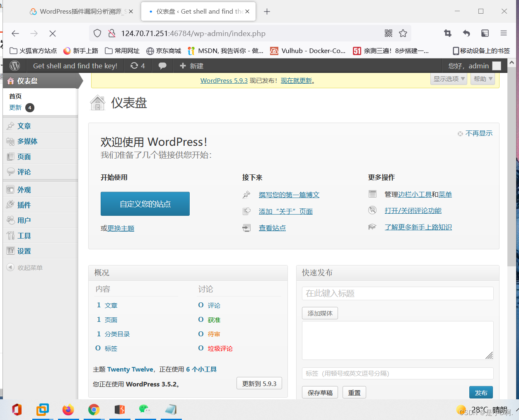The image size is (519, 420).
Task: Open the 京东商城 bookmark
Action: [x=164, y=51]
